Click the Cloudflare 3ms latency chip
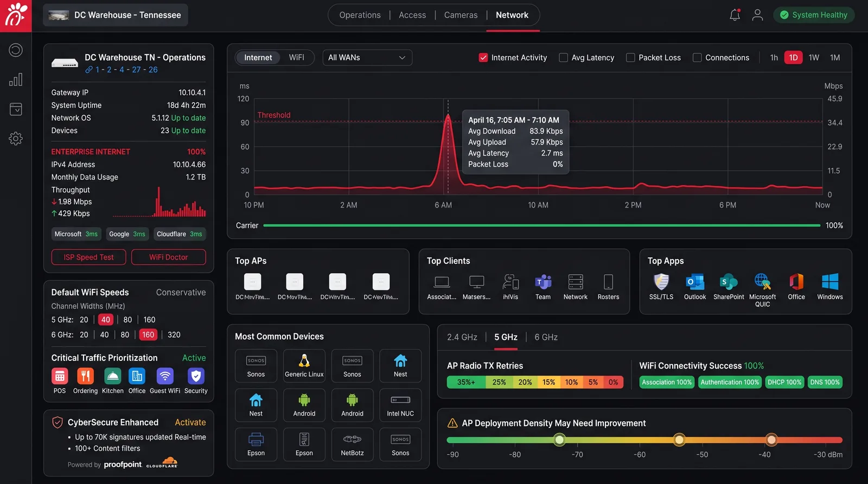This screenshot has height=484, width=868. pyautogui.click(x=180, y=234)
